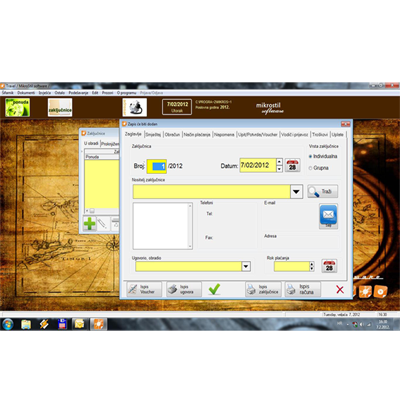400x400 pixels.
Task: Click the Rok plaćanja yellow field
Action: tap(292, 266)
